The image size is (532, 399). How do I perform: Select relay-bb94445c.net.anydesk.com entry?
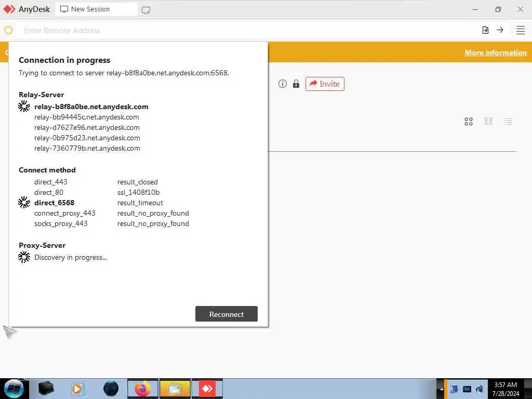(87, 117)
